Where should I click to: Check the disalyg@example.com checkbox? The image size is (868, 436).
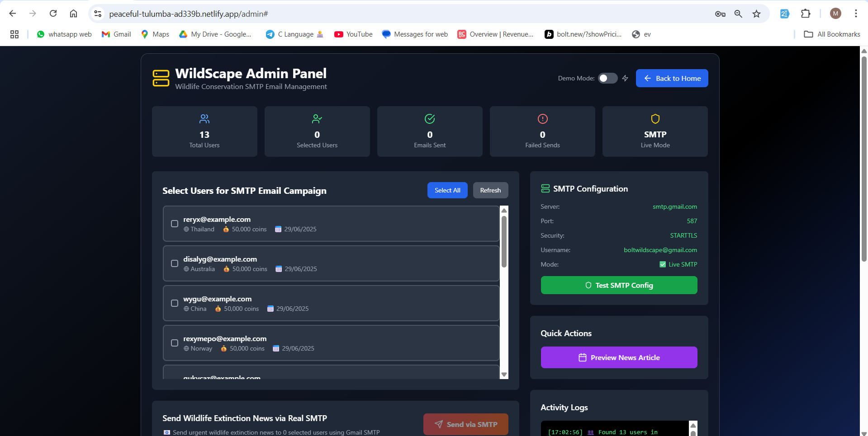pos(175,263)
